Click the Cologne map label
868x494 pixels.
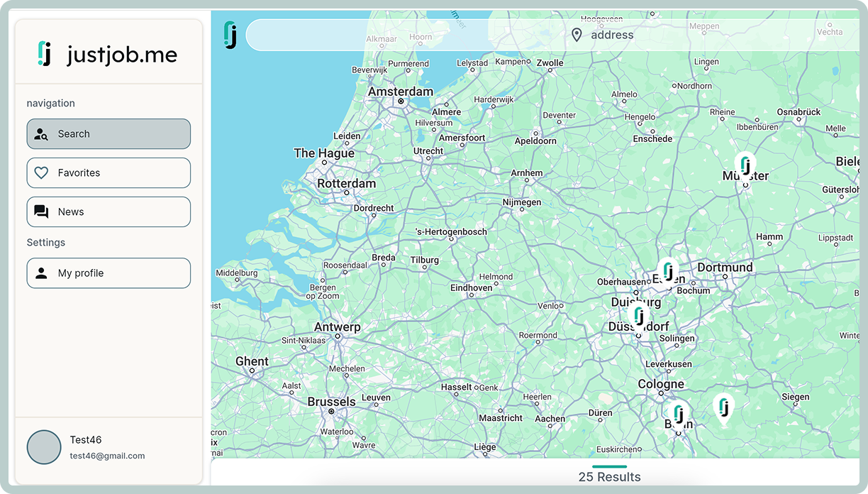(661, 384)
